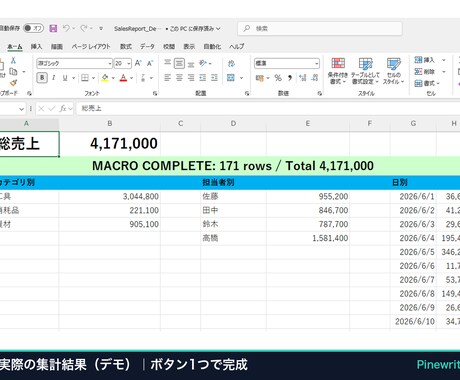Image resolution: width=460 pixels, height=380 pixels.
Task: Cut selection with scissors icon
Action: 13,60
